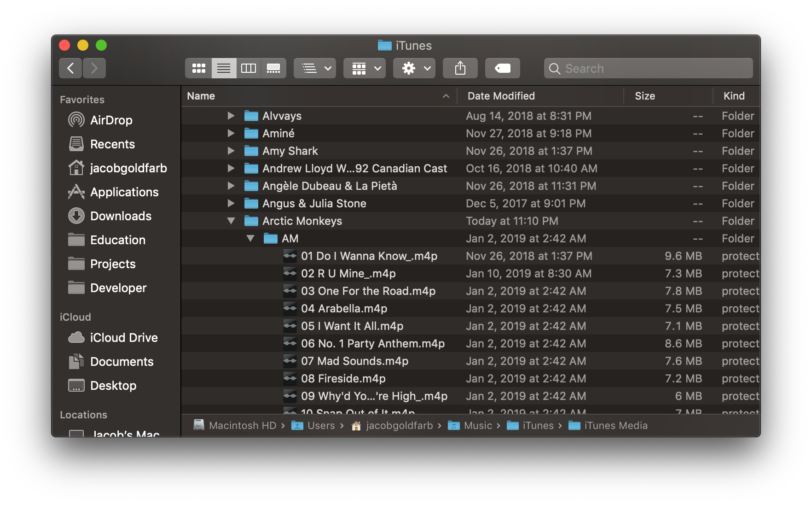Select the Arctic Monkeys folder icon
This screenshot has height=505, width=812.
click(251, 221)
